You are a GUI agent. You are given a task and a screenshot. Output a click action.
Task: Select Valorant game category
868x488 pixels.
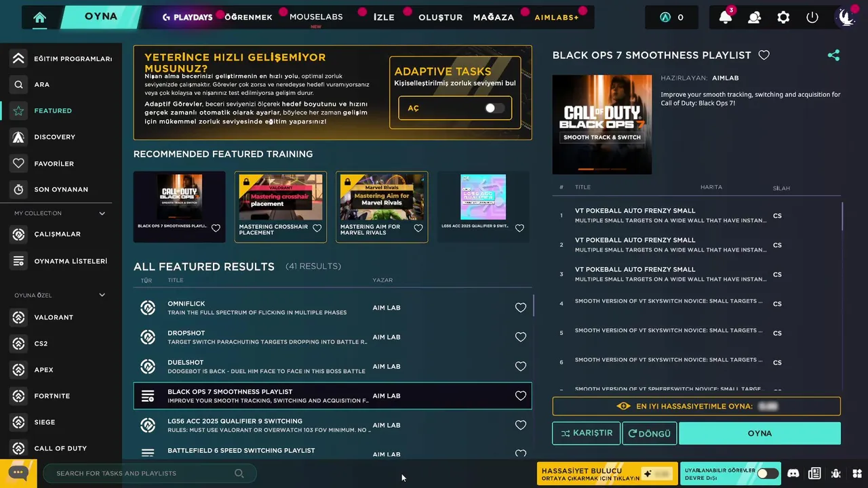point(61,317)
